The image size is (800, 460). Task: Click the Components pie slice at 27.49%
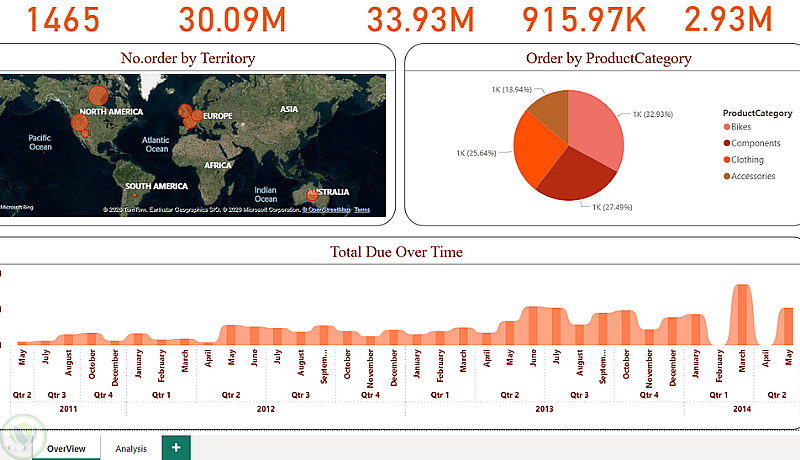click(x=579, y=176)
